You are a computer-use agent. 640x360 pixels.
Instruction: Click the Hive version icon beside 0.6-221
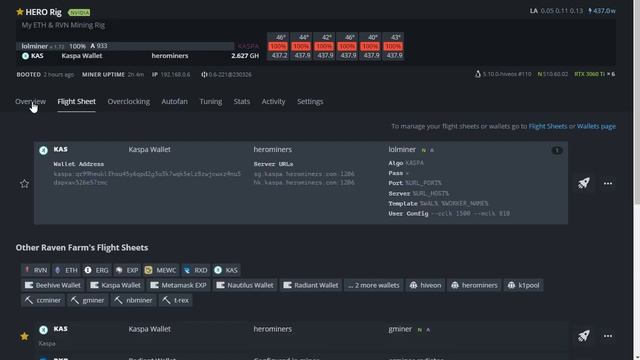coord(204,75)
